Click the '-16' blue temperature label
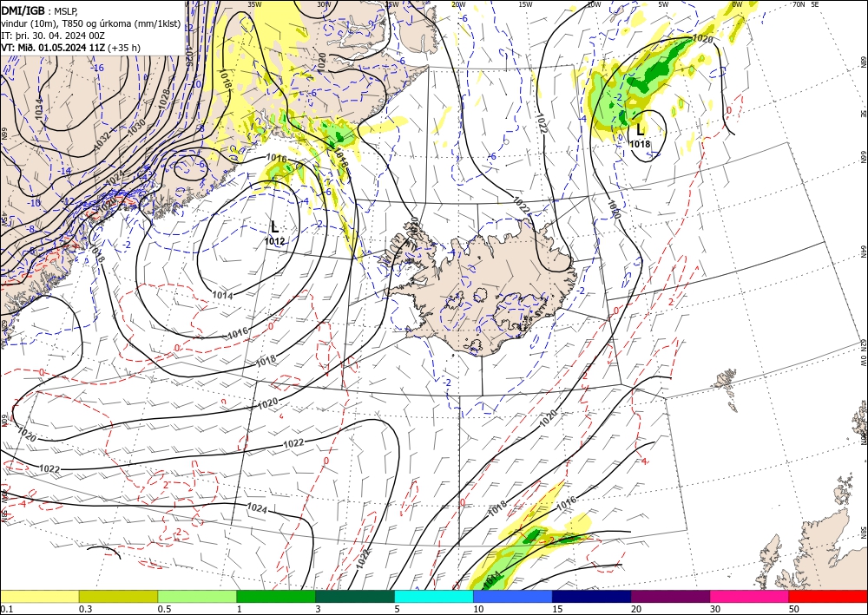868x615 pixels. (x=97, y=68)
